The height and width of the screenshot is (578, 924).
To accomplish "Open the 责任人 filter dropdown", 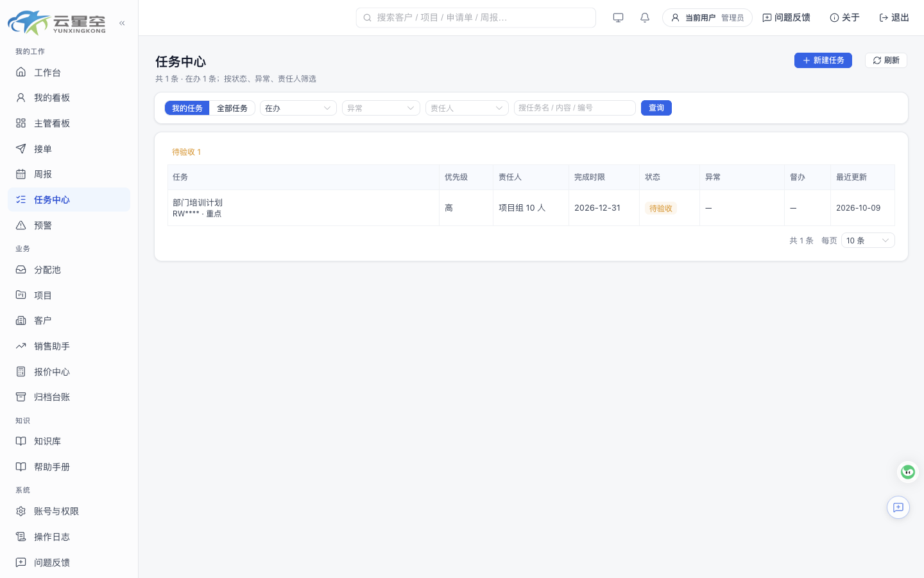I will [x=467, y=108].
